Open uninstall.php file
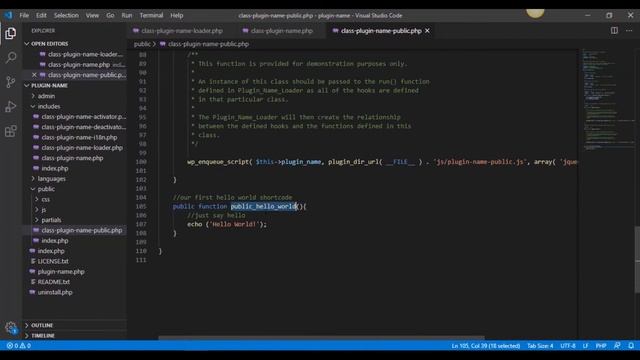Image resolution: width=640 pixels, height=360 pixels. (x=55, y=292)
